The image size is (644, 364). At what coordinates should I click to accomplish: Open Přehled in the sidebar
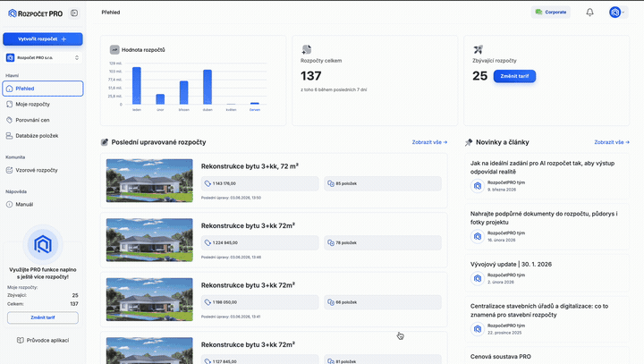(x=43, y=89)
